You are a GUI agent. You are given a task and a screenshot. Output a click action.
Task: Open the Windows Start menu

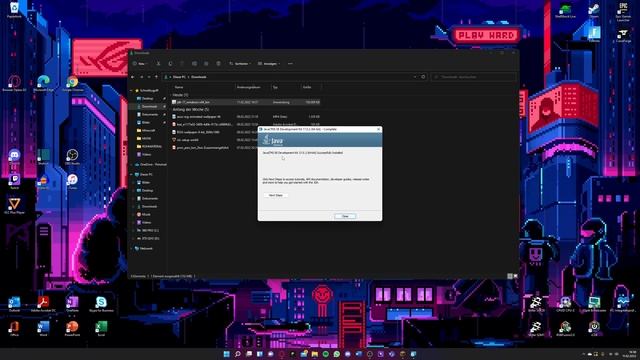tap(227, 354)
